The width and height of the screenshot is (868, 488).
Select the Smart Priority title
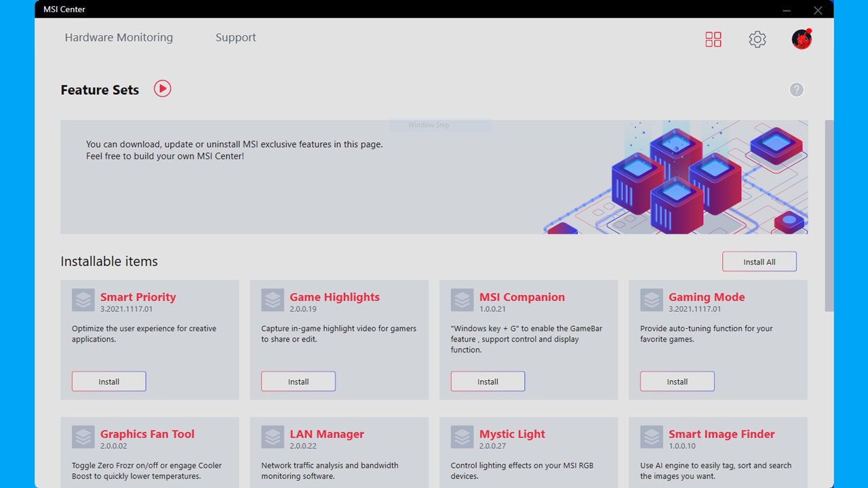(138, 297)
